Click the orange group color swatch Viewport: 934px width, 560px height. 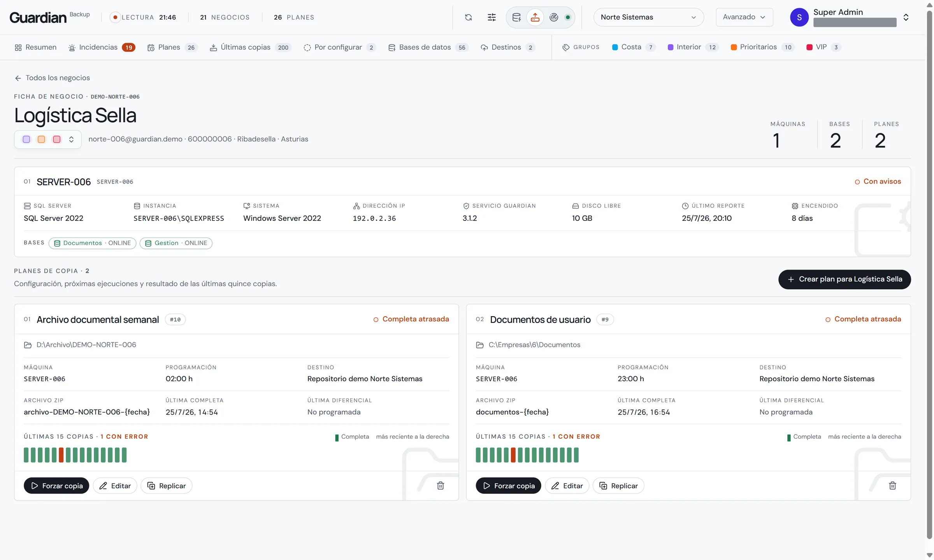[41, 139]
